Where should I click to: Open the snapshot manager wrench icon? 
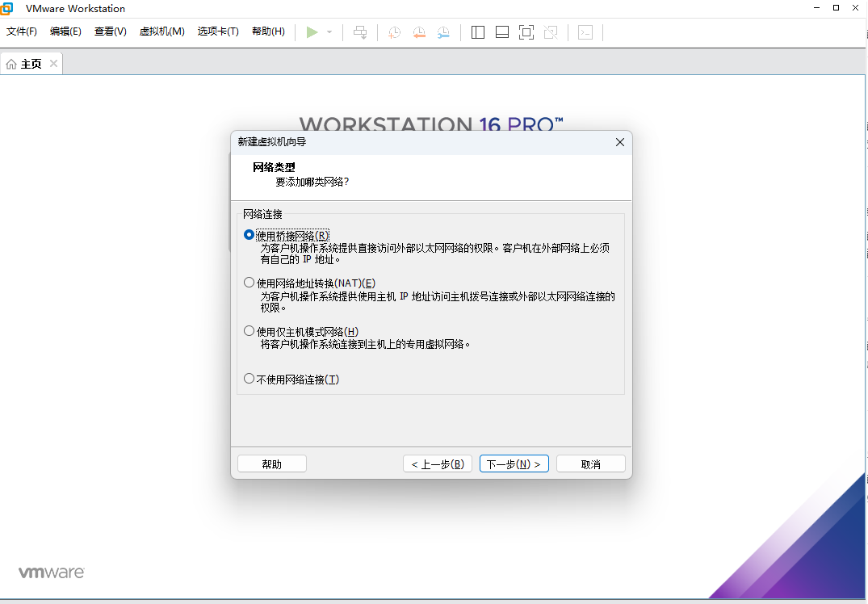[x=443, y=32]
